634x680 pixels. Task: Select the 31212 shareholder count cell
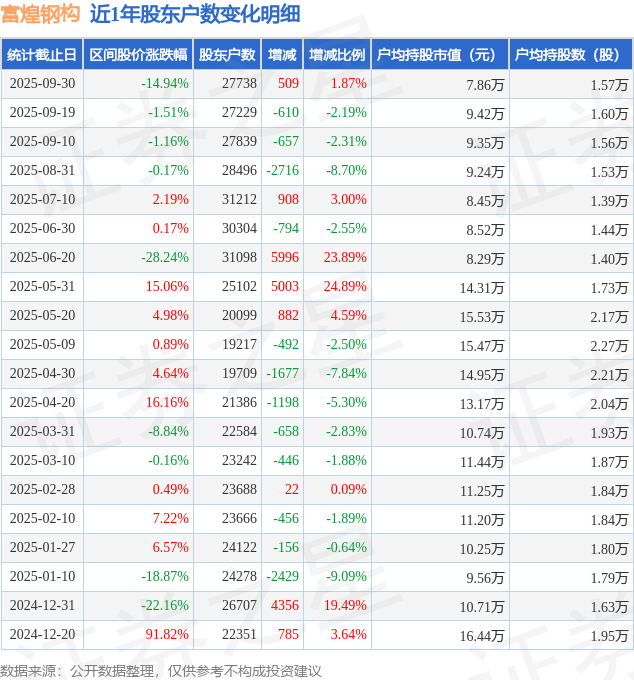click(239, 200)
